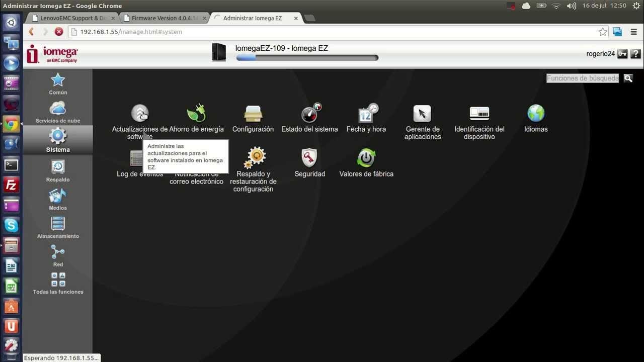Image resolution: width=644 pixels, height=362 pixels.
Task: Open Actualizaciones de software
Action: [140, 114]
